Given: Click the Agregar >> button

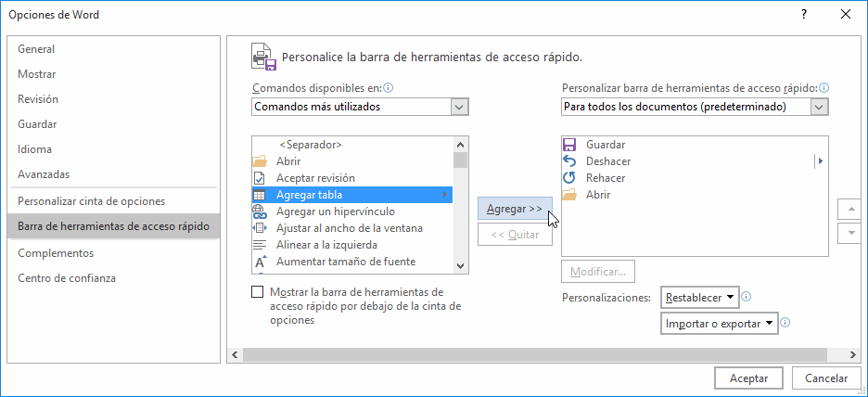Looking at the screenshot, I should [515, 209].
